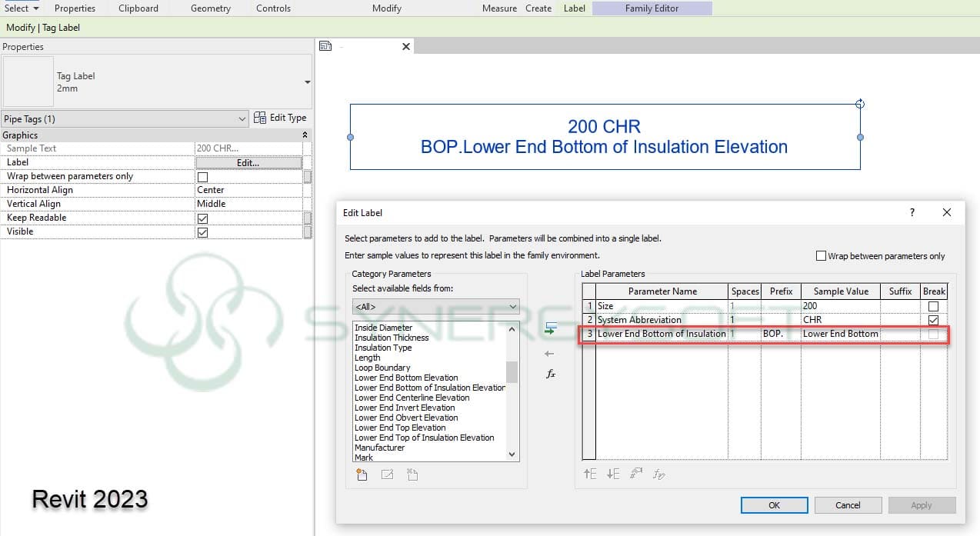This screenshot has width=980, height=536.
Task: Click the Label Edit... button
Action: pos(248,163)
